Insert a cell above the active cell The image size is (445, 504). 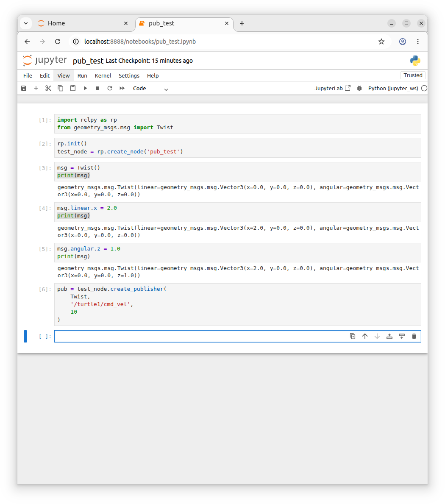point(389,336)
